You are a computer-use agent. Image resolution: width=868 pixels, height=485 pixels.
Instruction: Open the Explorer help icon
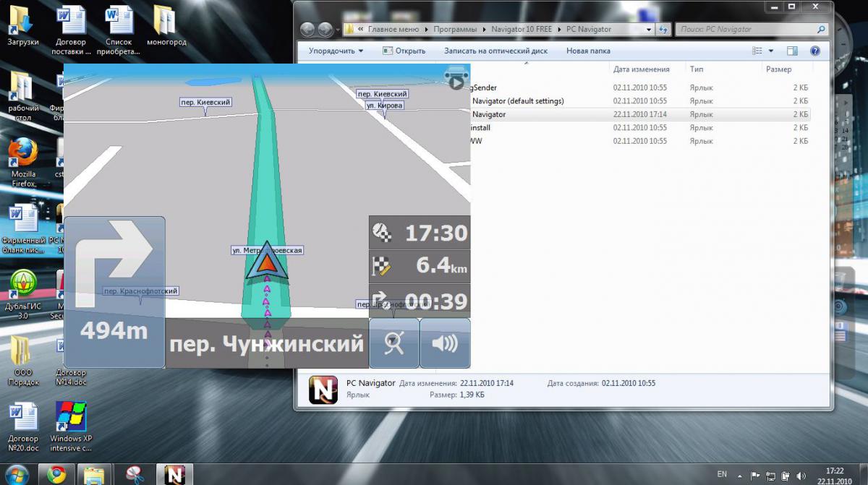coord(815,51)
